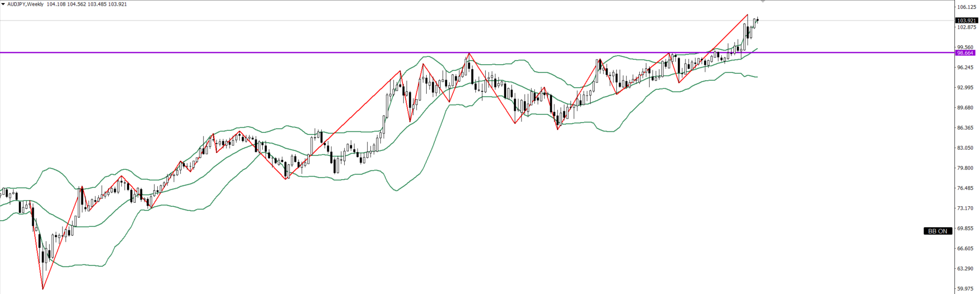Click the 79.800 price scale label
This screenshot has width=980, height=294.
tap(966, 168)
